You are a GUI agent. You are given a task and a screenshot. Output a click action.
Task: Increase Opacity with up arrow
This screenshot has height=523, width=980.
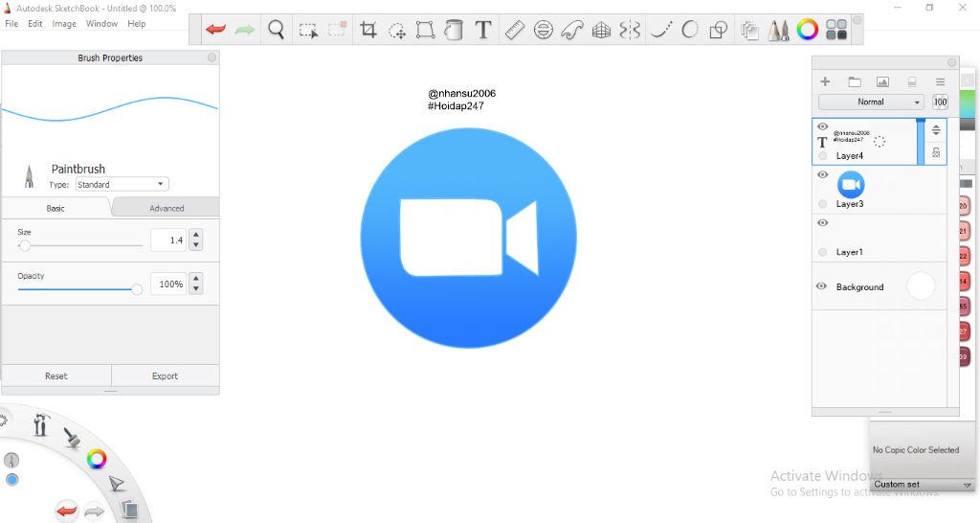click(x=196, y=279)
